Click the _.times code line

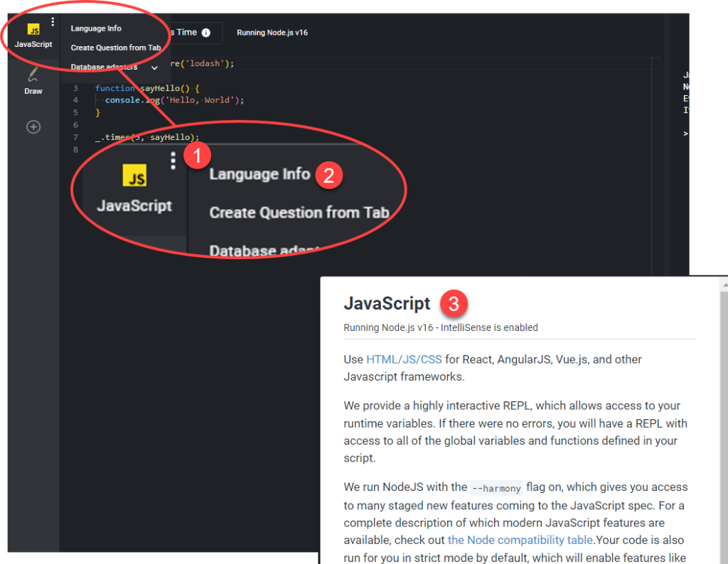point(147,137)
